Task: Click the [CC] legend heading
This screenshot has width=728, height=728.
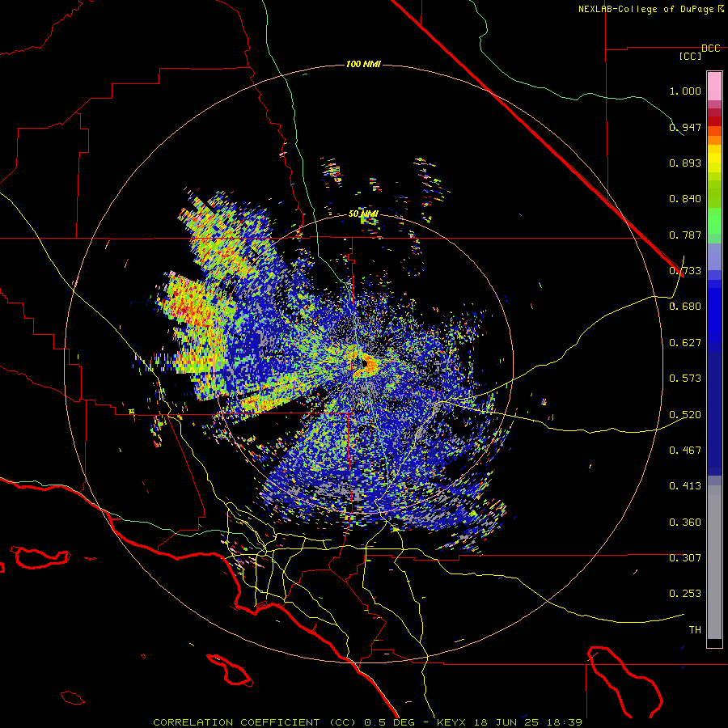Action: tap(690, 56)
